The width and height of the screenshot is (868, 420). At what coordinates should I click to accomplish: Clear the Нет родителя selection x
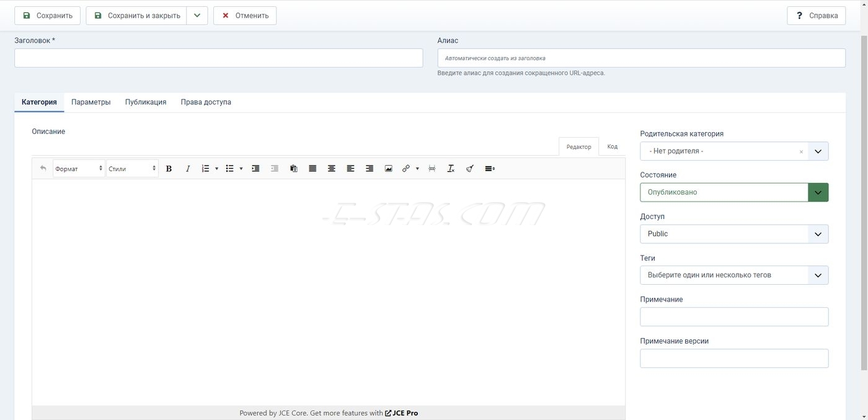(801, 151)
